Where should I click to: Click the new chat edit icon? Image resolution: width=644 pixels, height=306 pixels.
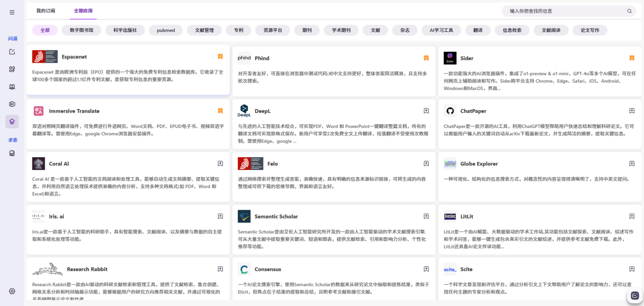coord(12,52)
